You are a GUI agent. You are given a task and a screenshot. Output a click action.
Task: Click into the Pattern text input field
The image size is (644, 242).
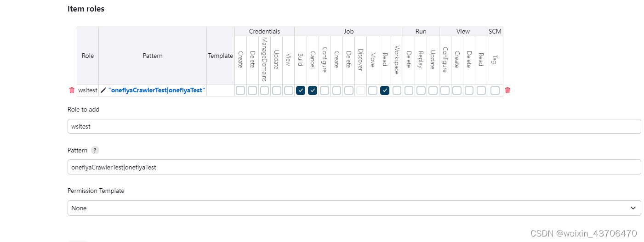(354, 167)
